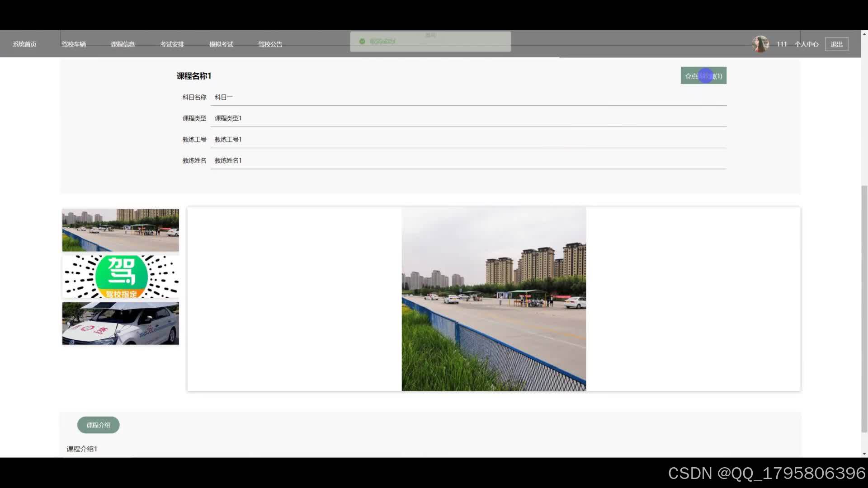Open 个人中心 personal center link

coord(806,44)
